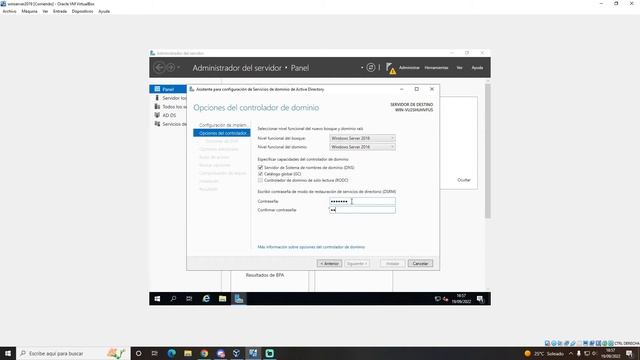
Task: Open the Herramientas menu in Server Manager
Action: [x=436, y=68]
